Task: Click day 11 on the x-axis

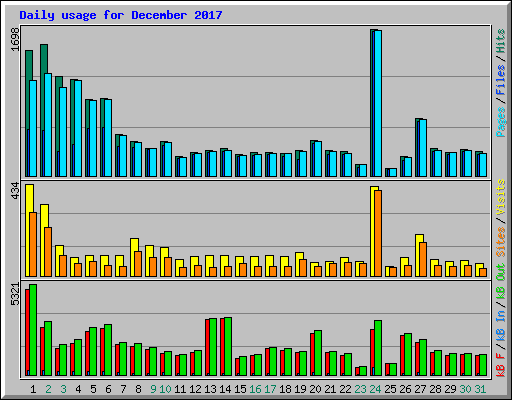Action: point(180,389)
